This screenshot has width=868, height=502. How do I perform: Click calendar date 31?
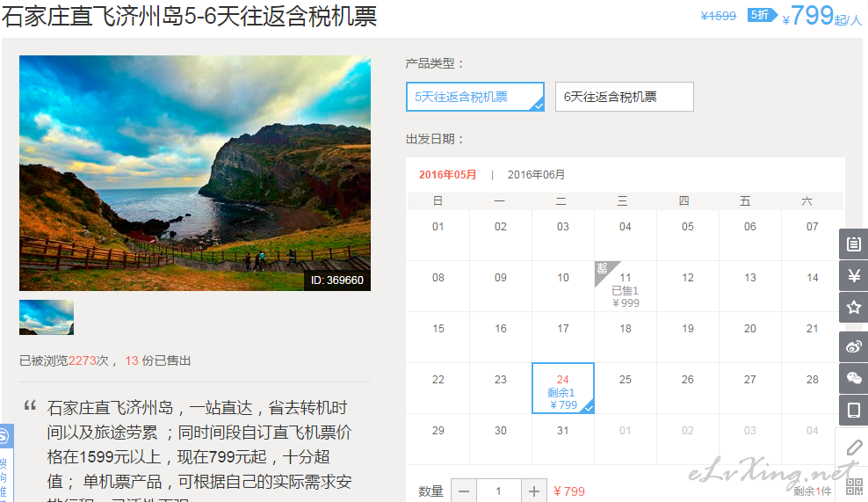pyautogui.click(x=563, y=431)
